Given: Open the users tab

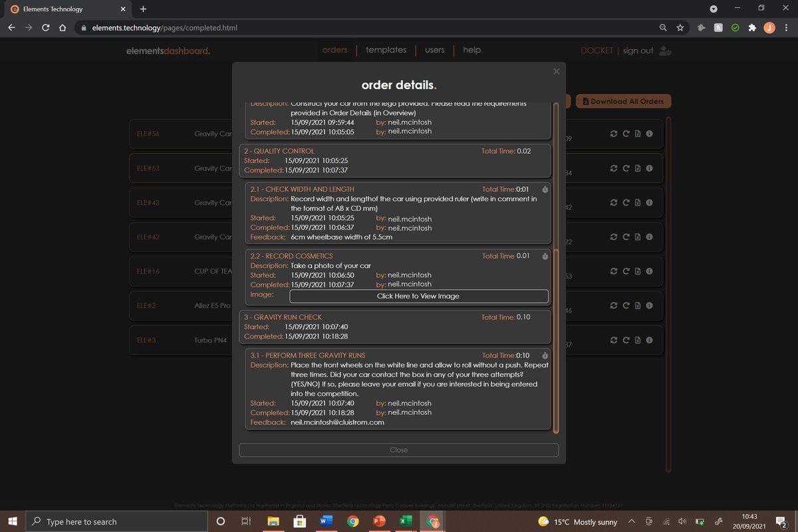Looking at the screenshot, I should pyautogui.click(x=434, y=50).
